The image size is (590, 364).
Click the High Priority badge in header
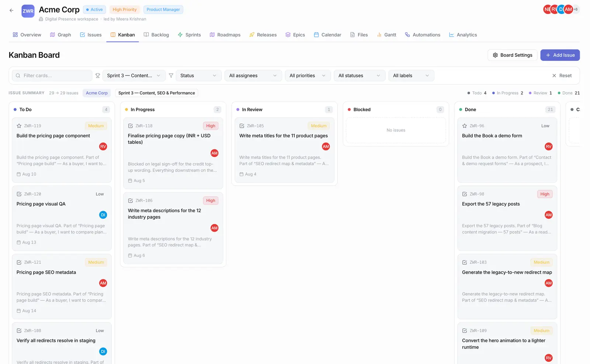pos(125,10)
